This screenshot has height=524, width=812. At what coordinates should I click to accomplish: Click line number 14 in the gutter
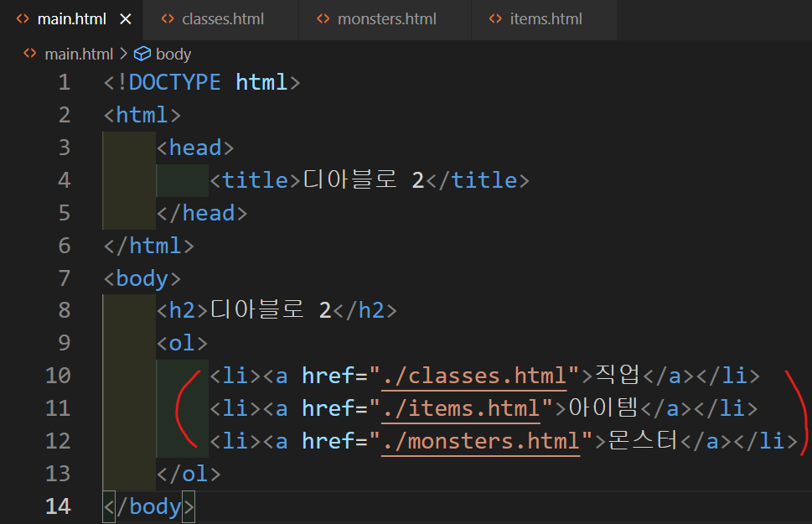click(x=58, y=506)
